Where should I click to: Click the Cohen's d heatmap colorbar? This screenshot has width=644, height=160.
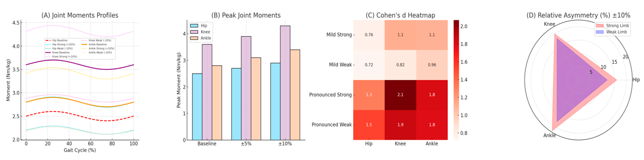456,80
